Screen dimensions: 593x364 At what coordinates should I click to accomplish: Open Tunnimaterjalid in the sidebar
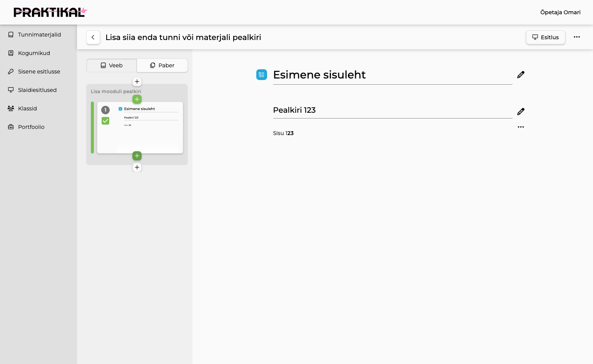pos(38,35)
